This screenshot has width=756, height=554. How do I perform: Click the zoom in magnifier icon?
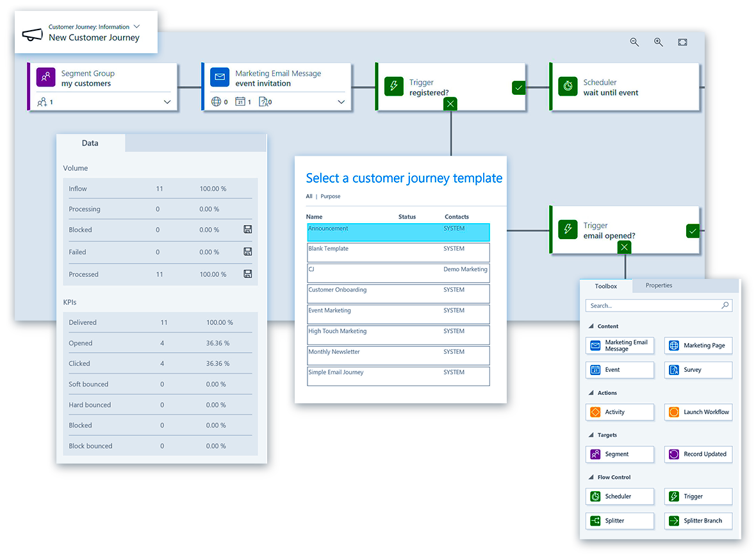[x=658, y=42]
